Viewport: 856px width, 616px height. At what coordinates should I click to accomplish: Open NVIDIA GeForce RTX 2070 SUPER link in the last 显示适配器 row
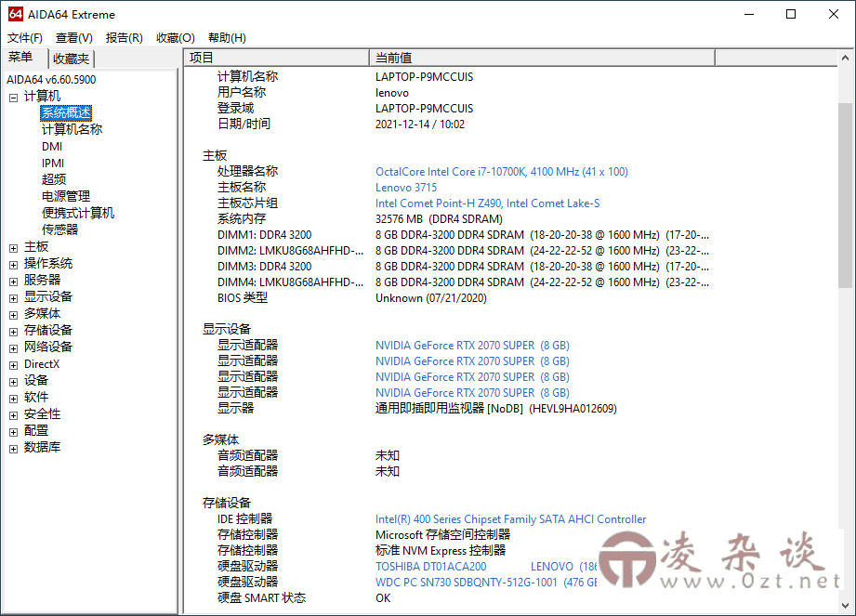(x=472, y=393)
